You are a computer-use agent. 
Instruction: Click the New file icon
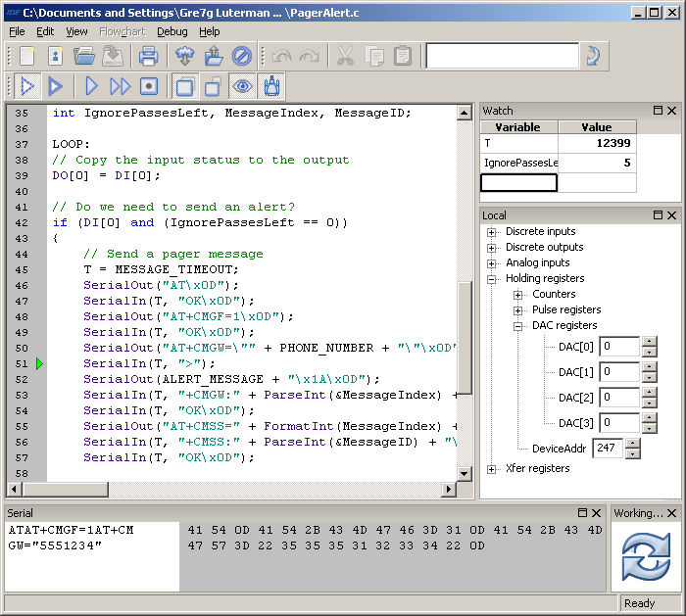tap(26, 56)
